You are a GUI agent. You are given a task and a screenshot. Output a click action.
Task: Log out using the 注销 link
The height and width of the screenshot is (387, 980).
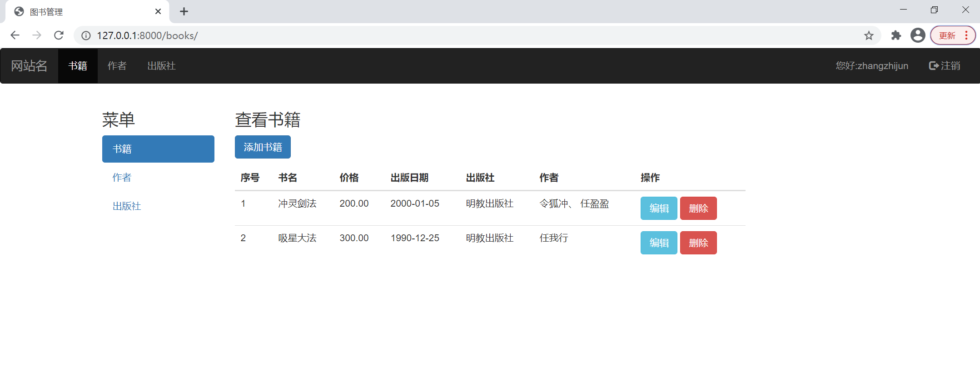945,66
